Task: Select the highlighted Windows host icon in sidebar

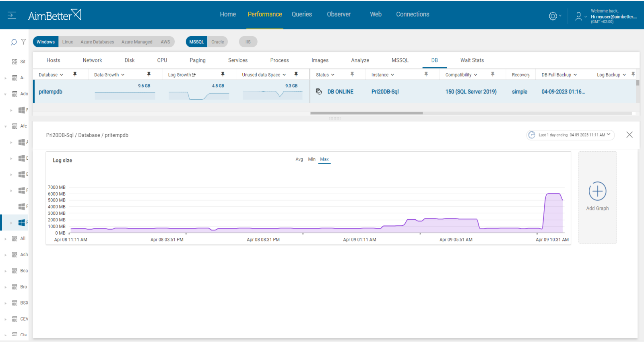Action: point(22,223)
